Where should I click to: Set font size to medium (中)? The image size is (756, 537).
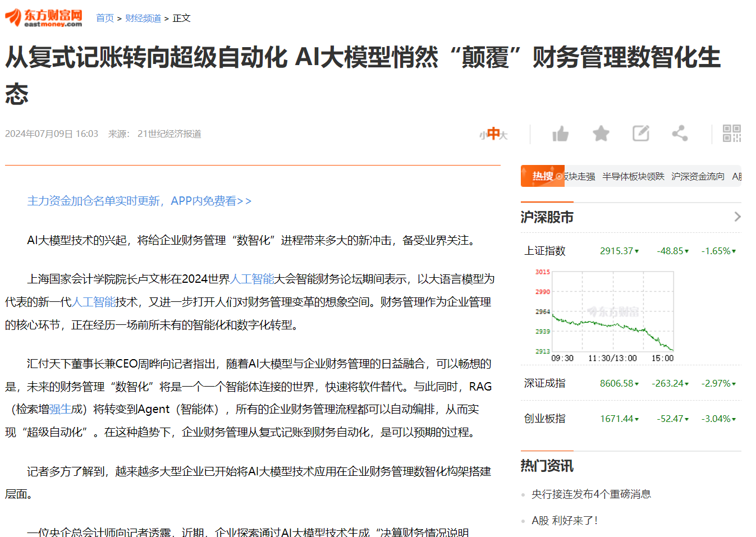point(493,134)
